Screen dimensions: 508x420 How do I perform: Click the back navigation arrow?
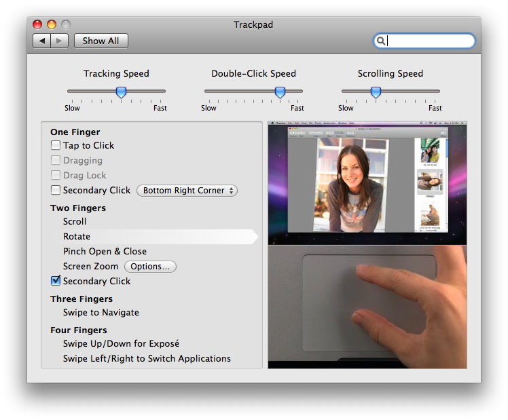42,41
